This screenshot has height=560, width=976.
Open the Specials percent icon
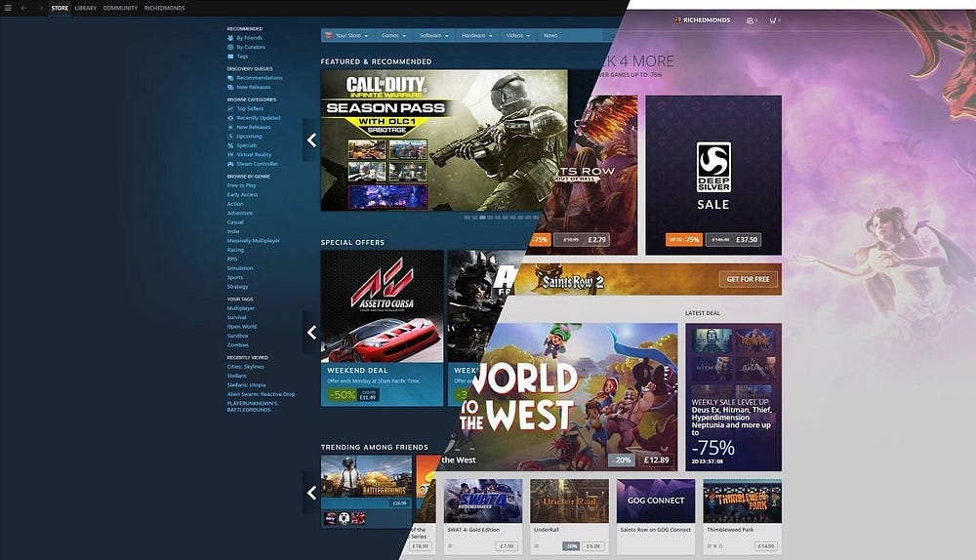click(230, 145)
